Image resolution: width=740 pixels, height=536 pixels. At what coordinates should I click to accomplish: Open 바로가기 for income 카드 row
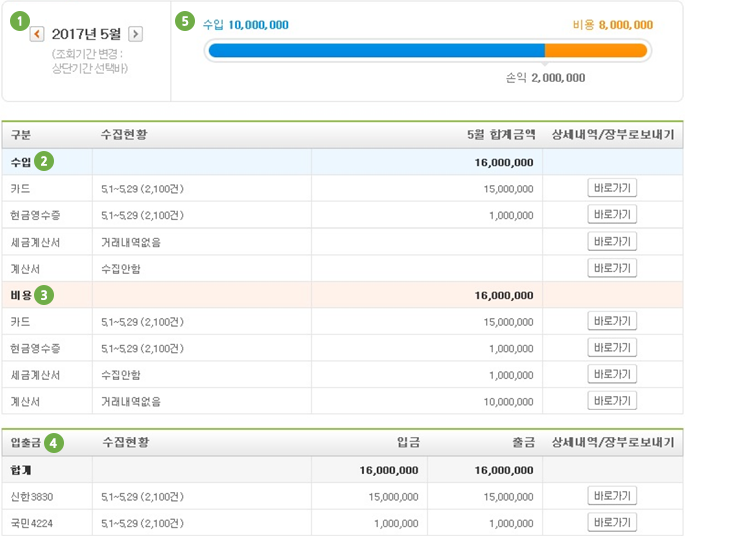612,188
